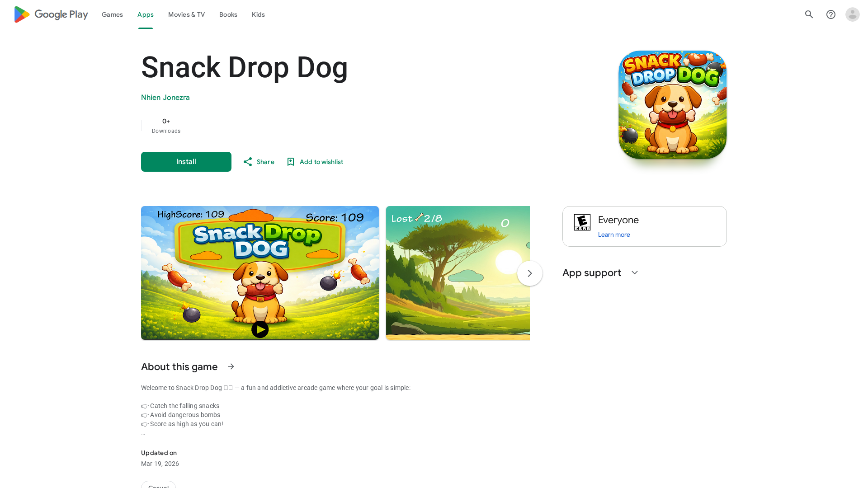Click the Google Play logo
The width and height of the screenshot is (868, 488).
[51, 14]
